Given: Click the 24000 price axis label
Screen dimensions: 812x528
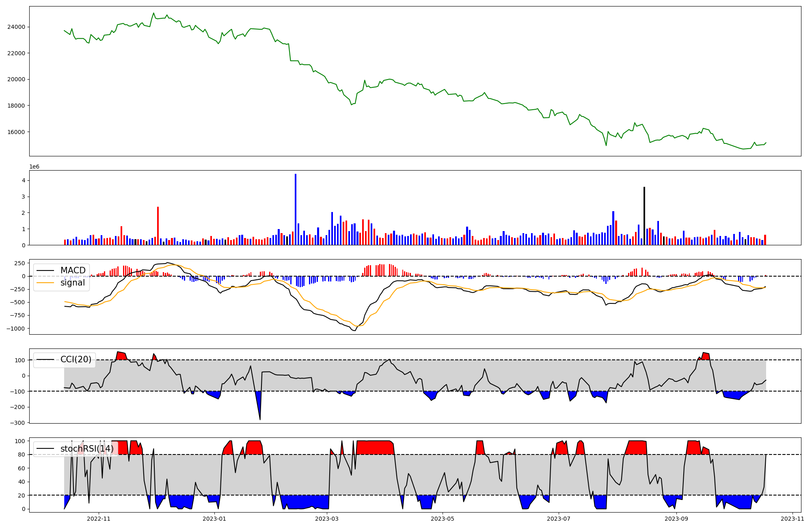Looking at the screenshot, I should (x=16, y=27).
